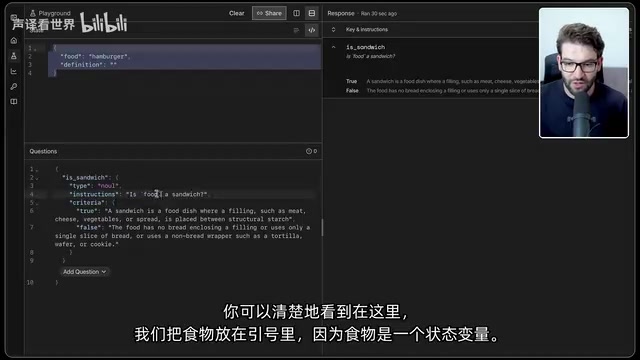The height and width of the screenshot is (360, 640).
Task: Clear the playground contents
Action: [x=236, y=13]
